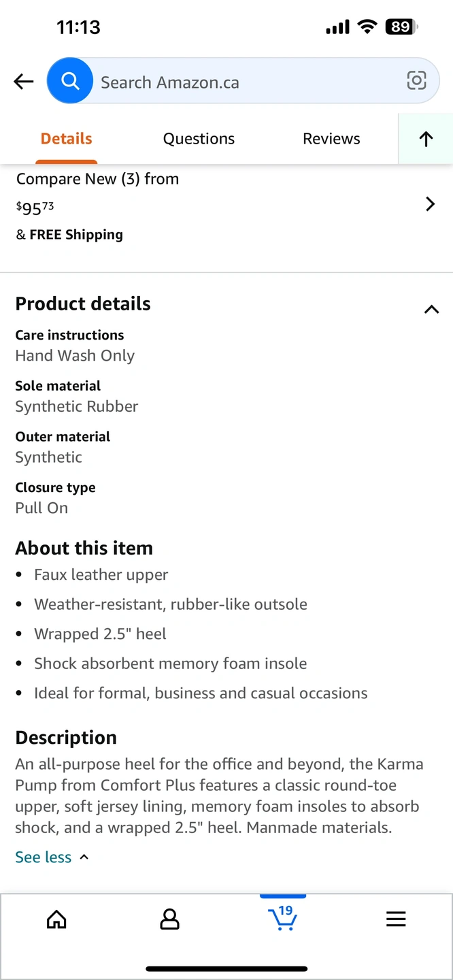Open the shopping cart with 19 items
This screenshot has width=453, height=980.
(283, 918)
